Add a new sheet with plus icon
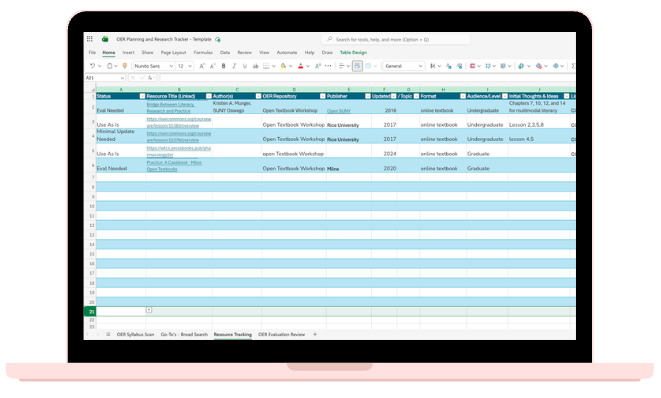Image resolution: width=661 pixels, height=398 pixels. pyautogui.click(x=315, y=334)
